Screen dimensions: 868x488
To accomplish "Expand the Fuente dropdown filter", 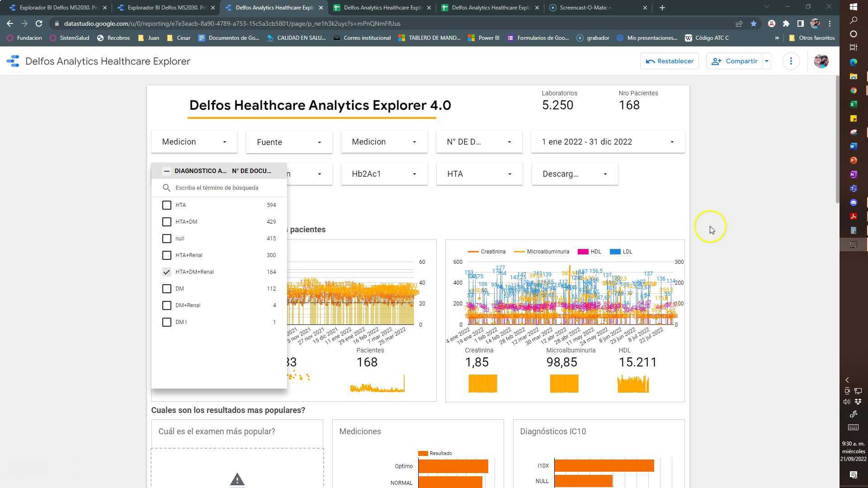I will [x=289, y=142].
